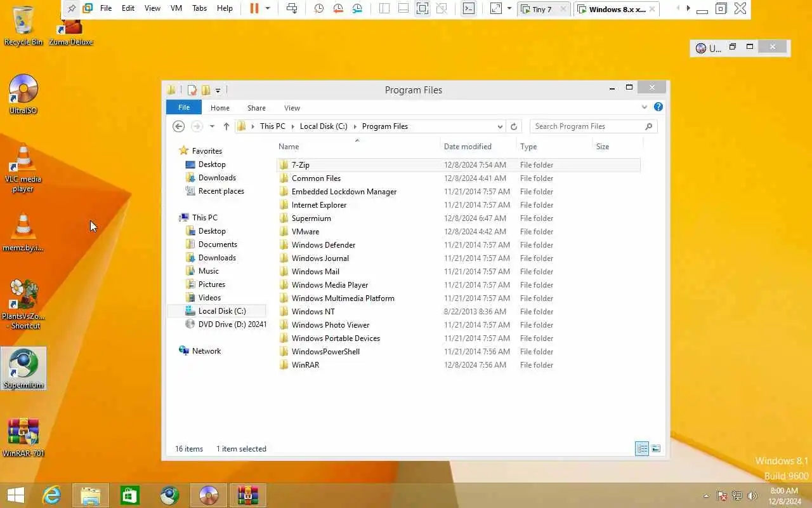Image resolution: width=812 pixels, height=508 pixels.
Task: Open the Explorer Share ribbon tab
Action: (256, 108)
